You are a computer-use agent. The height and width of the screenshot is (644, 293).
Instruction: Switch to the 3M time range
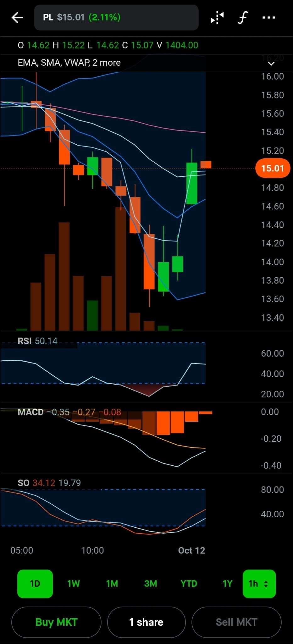(x=151, y=584)
